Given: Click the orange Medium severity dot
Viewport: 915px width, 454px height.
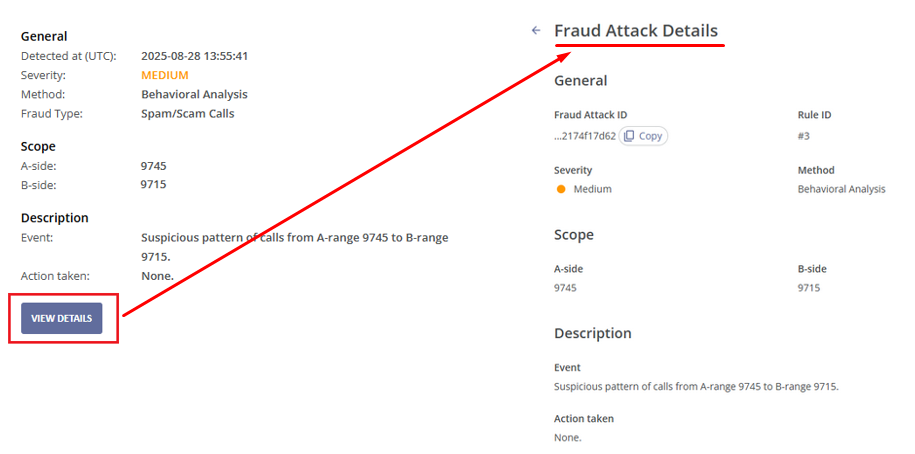Looking at the screenshot, I should [561, 189].
